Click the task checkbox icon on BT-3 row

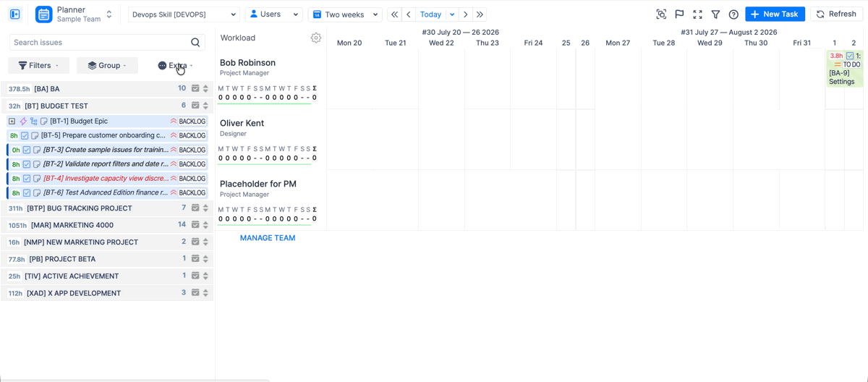[x=27, y=150]
